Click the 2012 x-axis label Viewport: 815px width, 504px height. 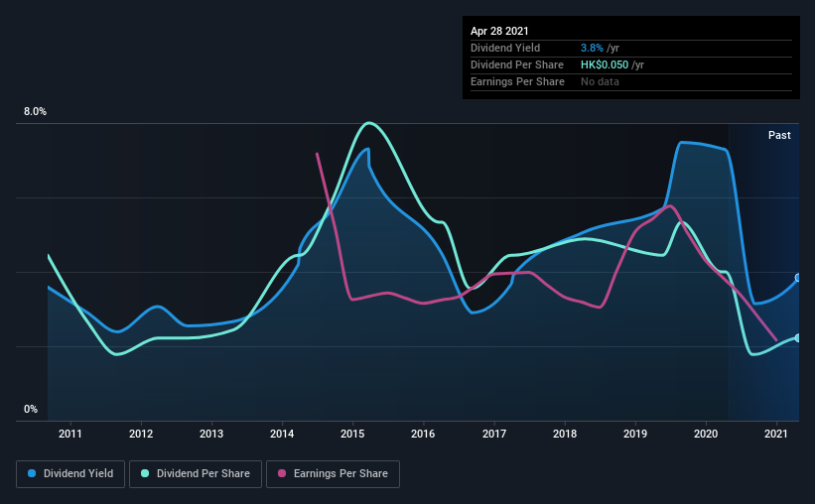(x=141, y=434)
